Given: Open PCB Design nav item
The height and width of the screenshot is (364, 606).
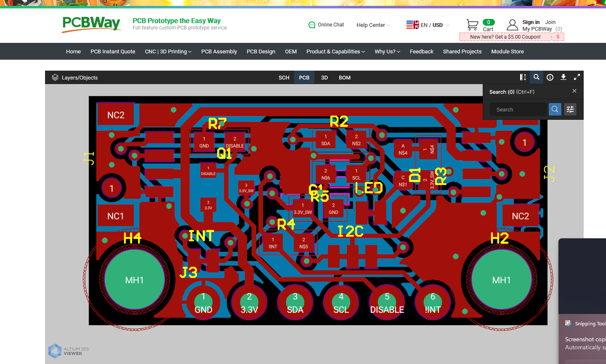Looking at the screenshot, I should (261, 51).
